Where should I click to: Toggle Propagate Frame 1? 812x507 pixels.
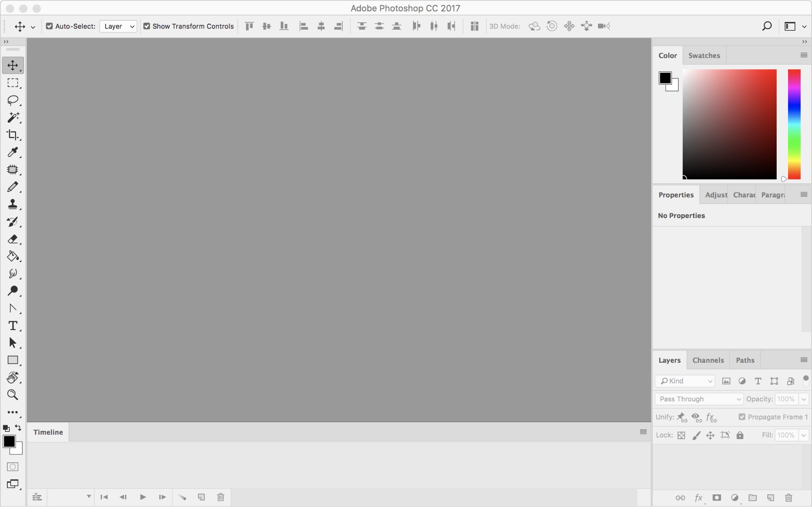pos(741,417)
